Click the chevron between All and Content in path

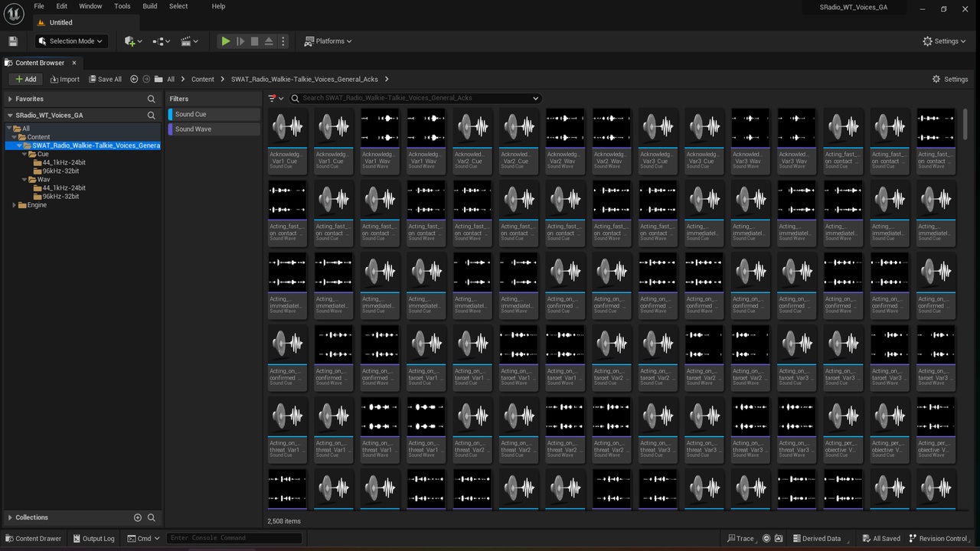point(183,79)
